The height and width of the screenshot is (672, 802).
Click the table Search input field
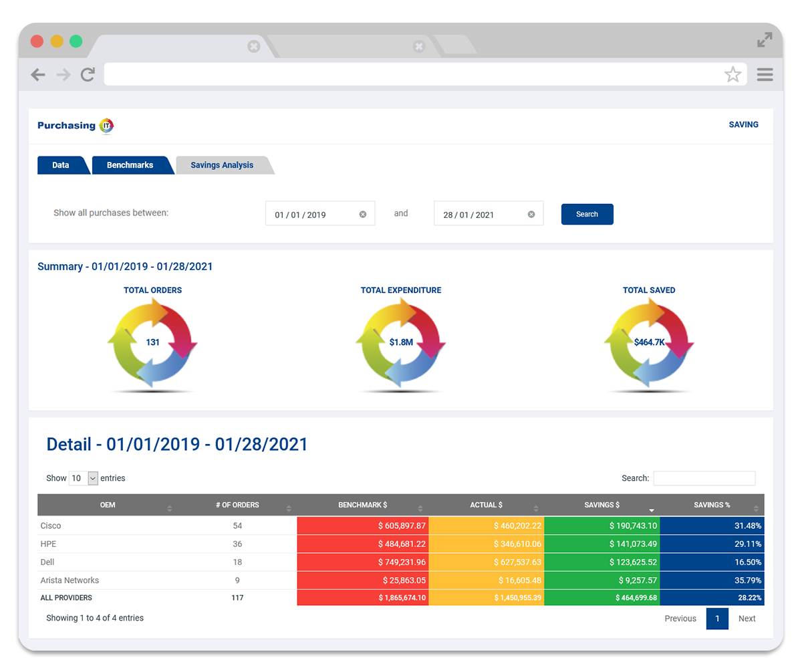pyautogui.click(x=704, y=478)
